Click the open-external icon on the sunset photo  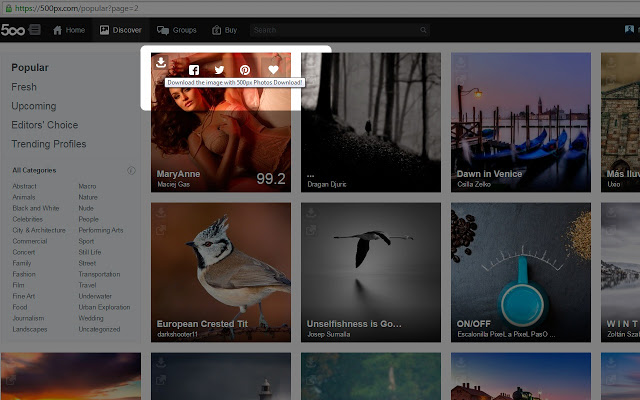tap(11, 380)
